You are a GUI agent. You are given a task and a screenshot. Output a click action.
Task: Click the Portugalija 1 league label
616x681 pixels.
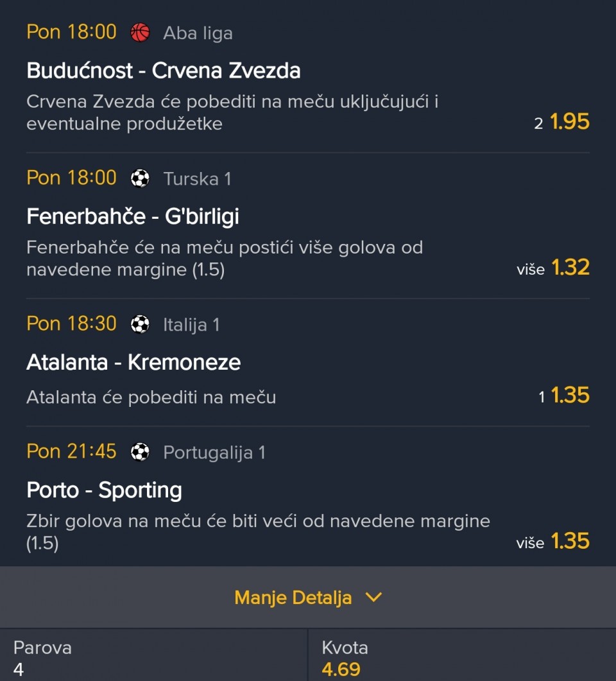pyautogui.click(x=214, y=453)
